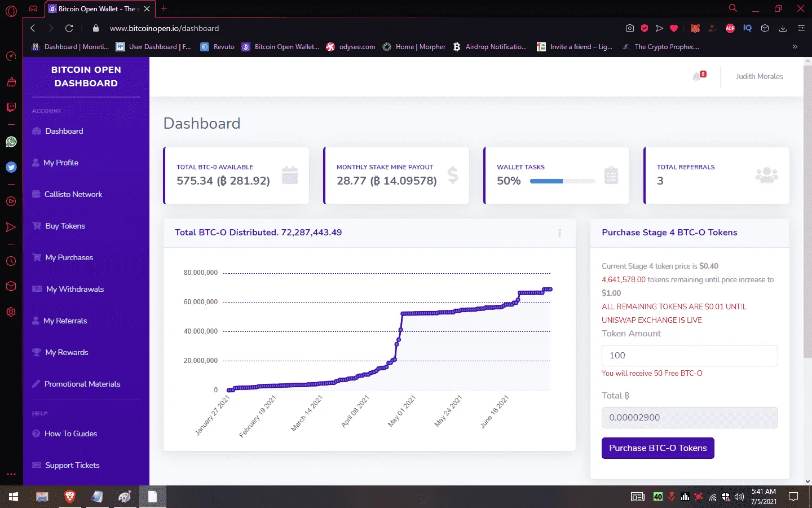Open Callisto Network page

(73, 194)
